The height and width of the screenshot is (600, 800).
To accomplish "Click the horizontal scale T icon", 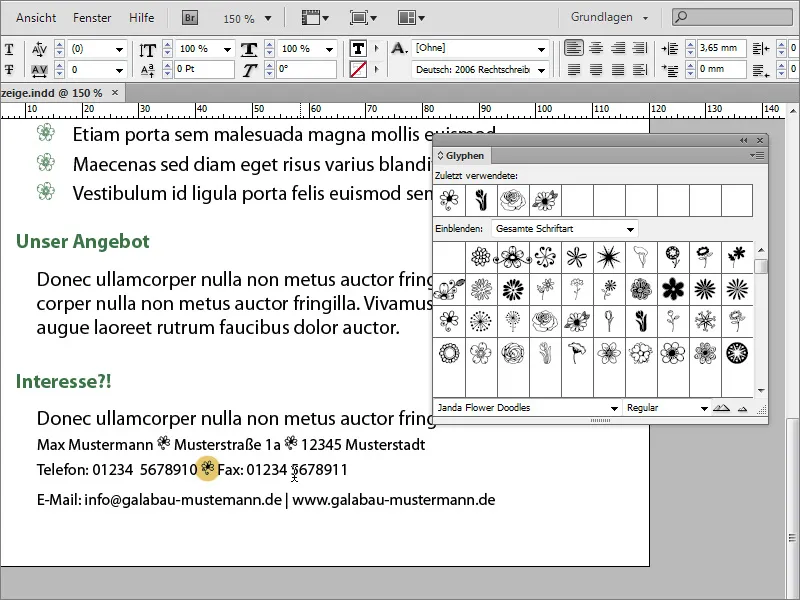I will [249, 49].
